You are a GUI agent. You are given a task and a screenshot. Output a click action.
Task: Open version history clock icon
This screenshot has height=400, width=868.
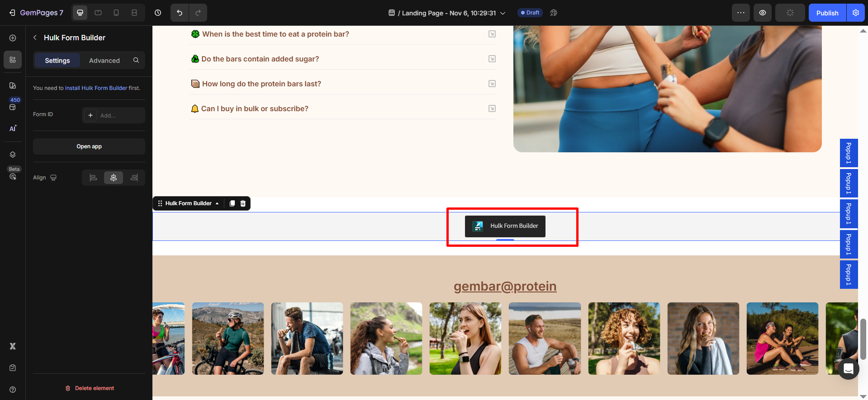[158, 13]
